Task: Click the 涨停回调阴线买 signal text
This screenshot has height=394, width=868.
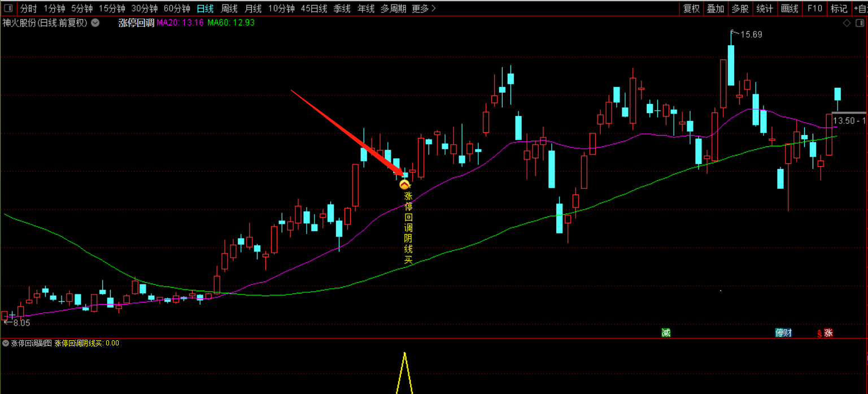Action: pyautogui.click(x=408, y=228)
